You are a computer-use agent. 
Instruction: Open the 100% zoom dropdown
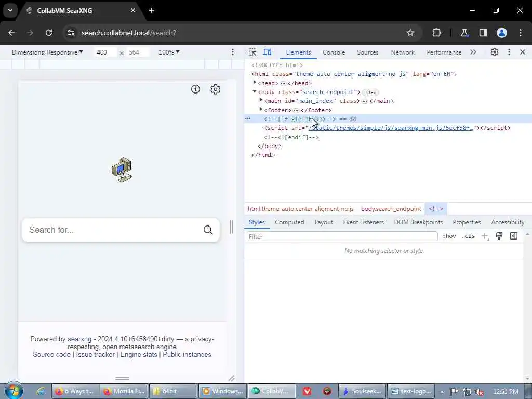click(169, 52)
